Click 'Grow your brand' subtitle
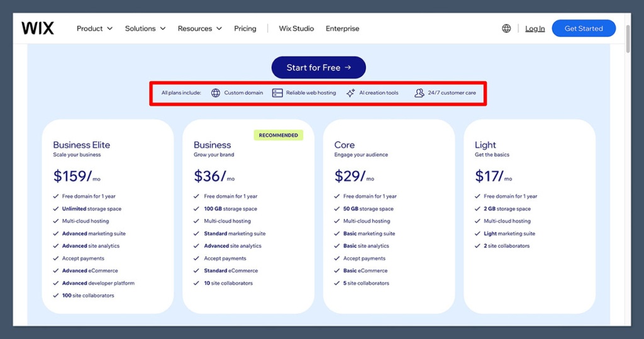The width and height of the screenshot is (644, 339). pyautogui.click(x=214, y=155)
